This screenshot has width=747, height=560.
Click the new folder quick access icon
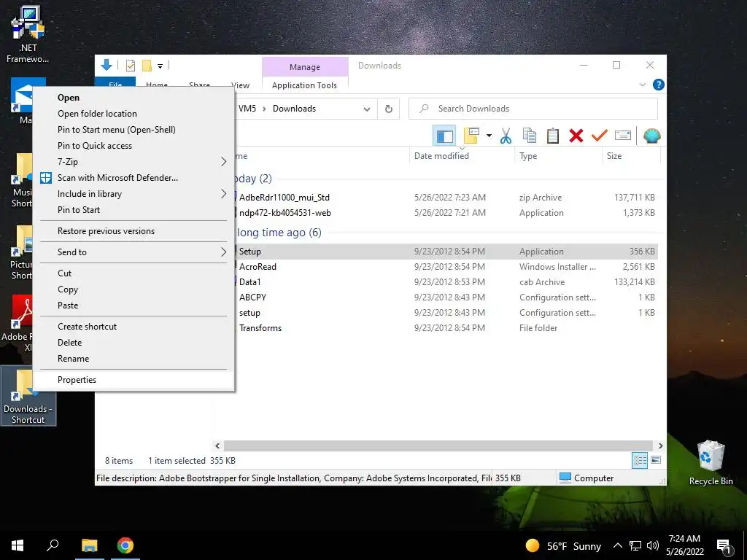(x=147, y=66)
